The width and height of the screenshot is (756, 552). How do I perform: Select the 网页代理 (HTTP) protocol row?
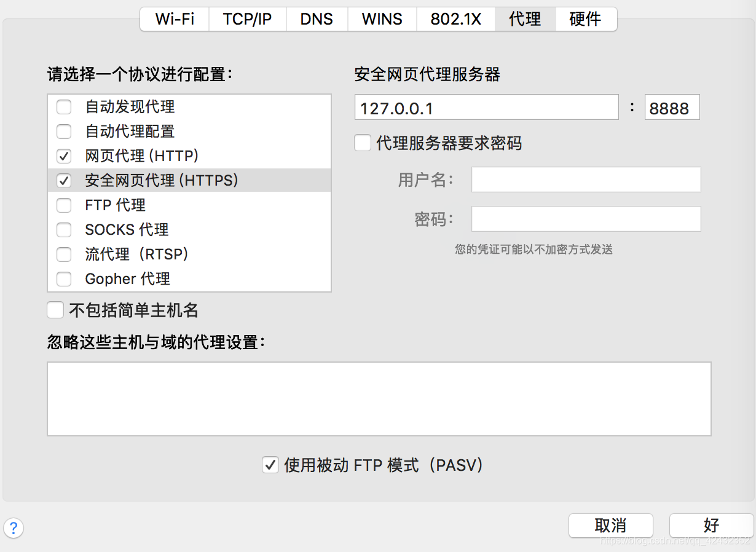[189, 156]
